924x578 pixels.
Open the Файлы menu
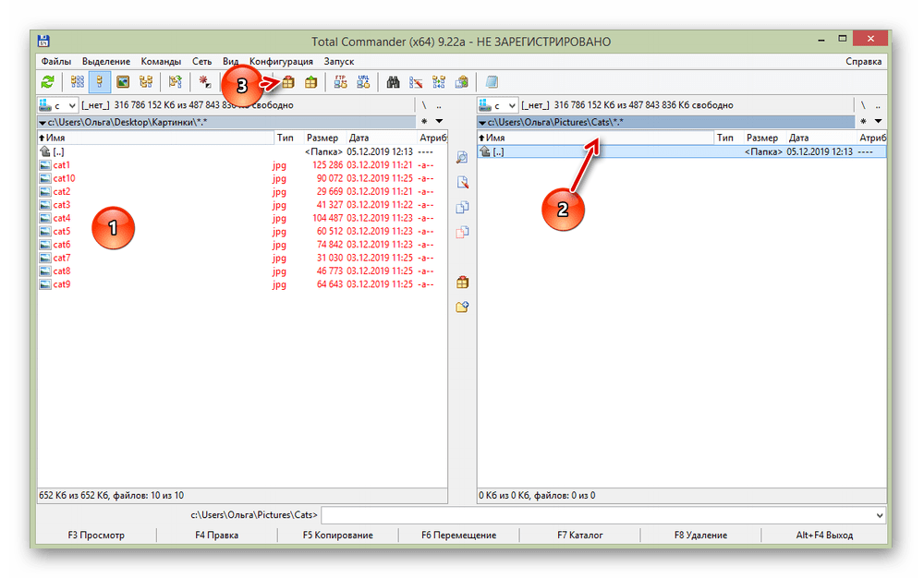click(x=56, y=61)
